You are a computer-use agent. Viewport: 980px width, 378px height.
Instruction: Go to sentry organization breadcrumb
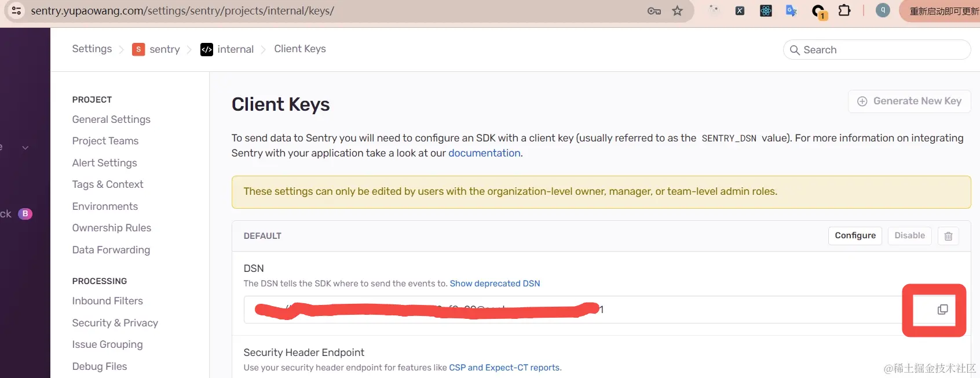pos(164,49)
